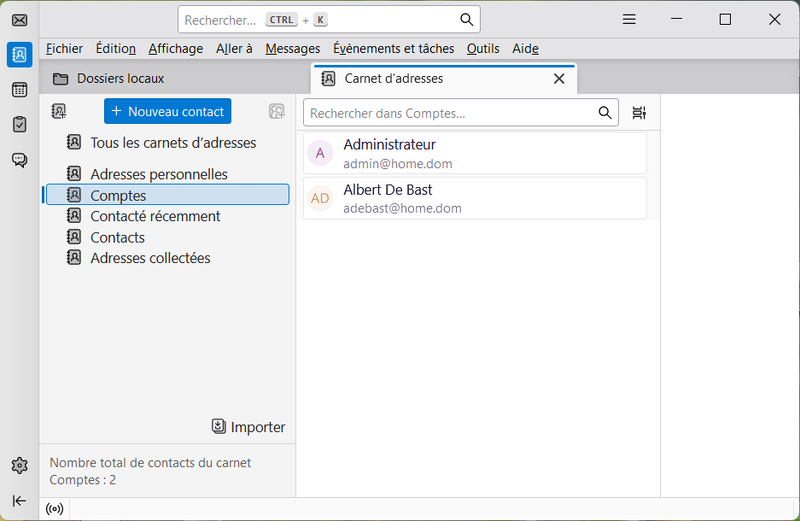Open the Fichier menu

tap(64, 48)
